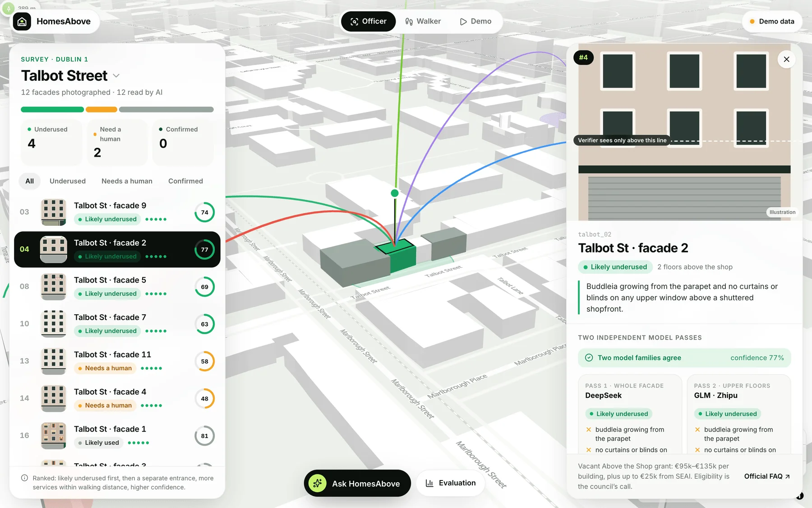
Task: Click Likely underused badge in detail panel
Action: pyautogui.click(x=615, y=267)
